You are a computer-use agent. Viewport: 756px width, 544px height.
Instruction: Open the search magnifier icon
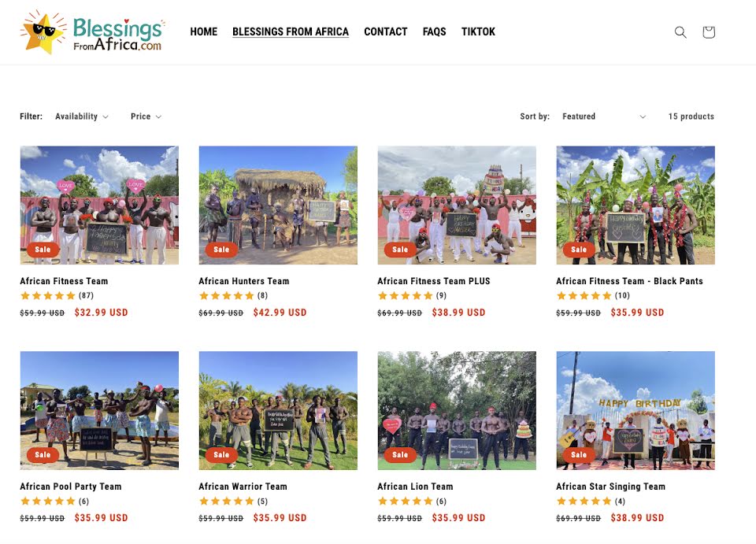[x=680, y=32]
